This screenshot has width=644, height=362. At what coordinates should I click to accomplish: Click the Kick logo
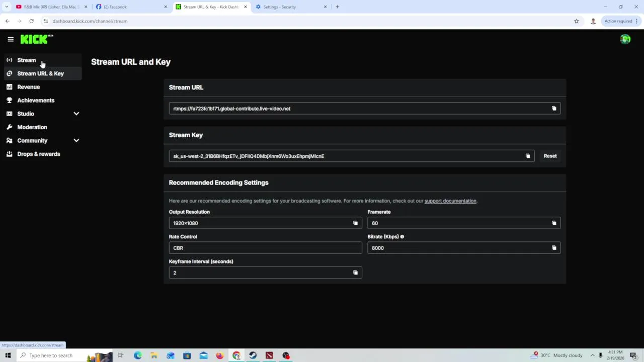click(x=37, y=39)
